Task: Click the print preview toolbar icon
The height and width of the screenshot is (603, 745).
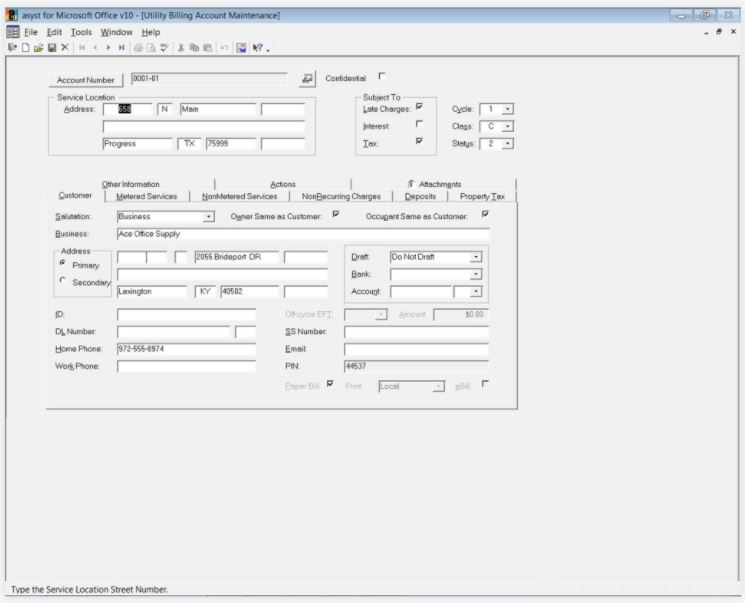Action: click(x=151, y=48)
